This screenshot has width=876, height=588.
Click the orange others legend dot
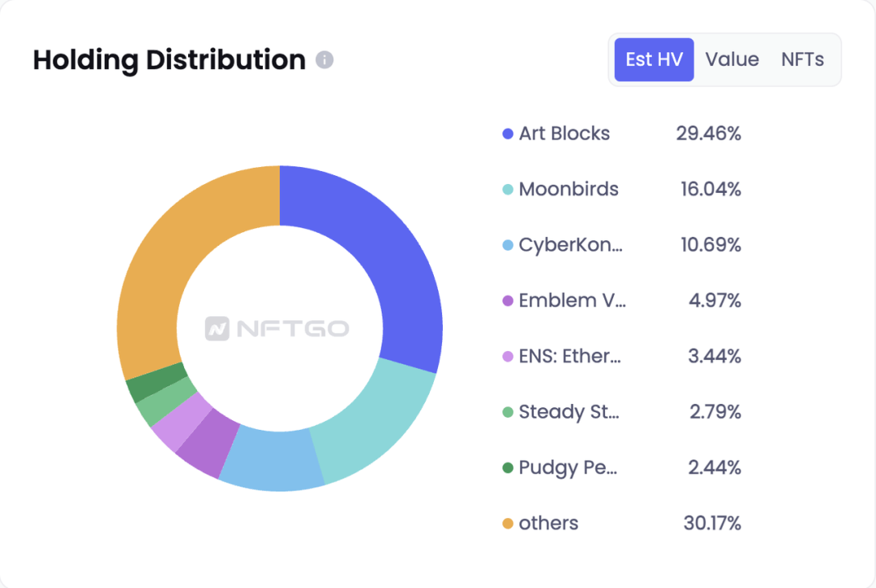pos(508,523)
